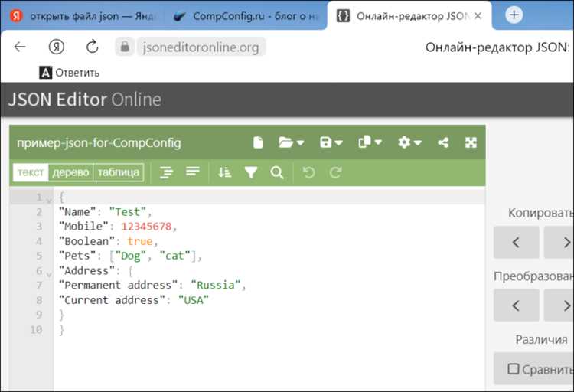
Task: Click the search magnifier icon
Action: [277, 172]
